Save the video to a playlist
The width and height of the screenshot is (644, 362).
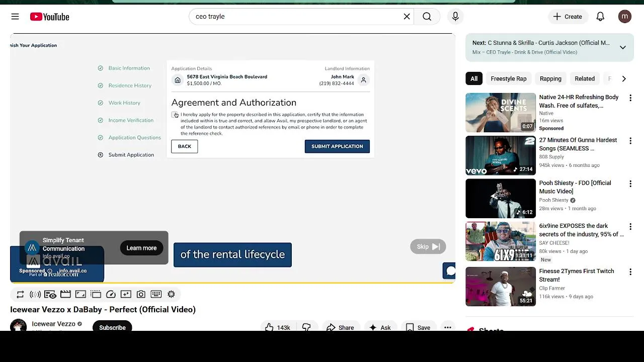(x=418, y=327)
